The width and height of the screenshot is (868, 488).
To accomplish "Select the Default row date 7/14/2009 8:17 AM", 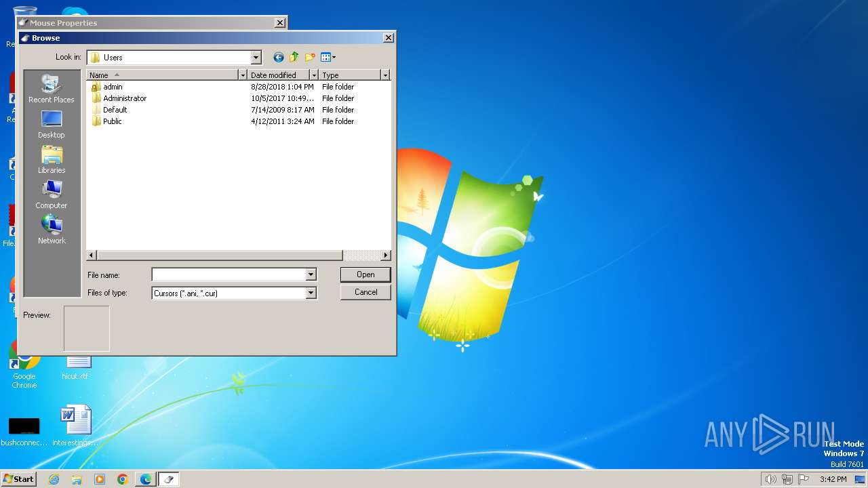I will click(283, 110).
